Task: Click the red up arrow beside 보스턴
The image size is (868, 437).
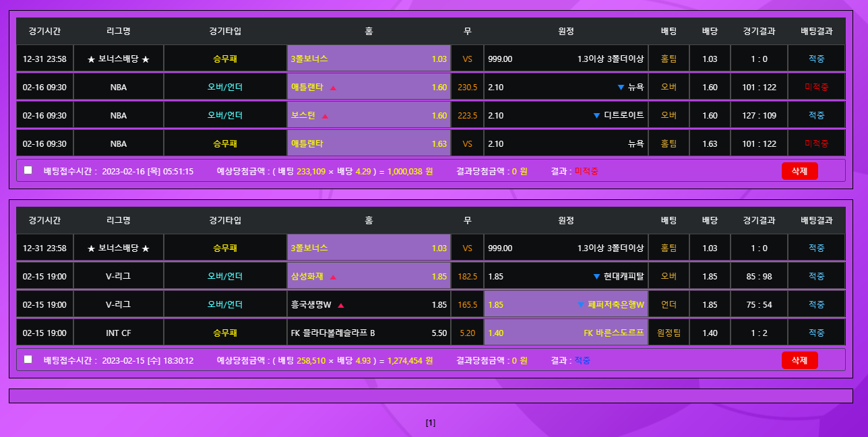Action: pyautogui.click(x=325, y=116)
